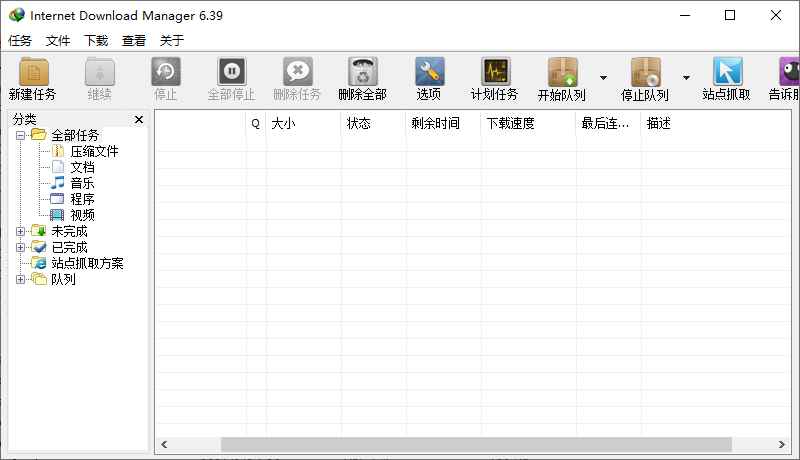Select the 视频 video film icon
Screen dimensions: 800x460
57,215
